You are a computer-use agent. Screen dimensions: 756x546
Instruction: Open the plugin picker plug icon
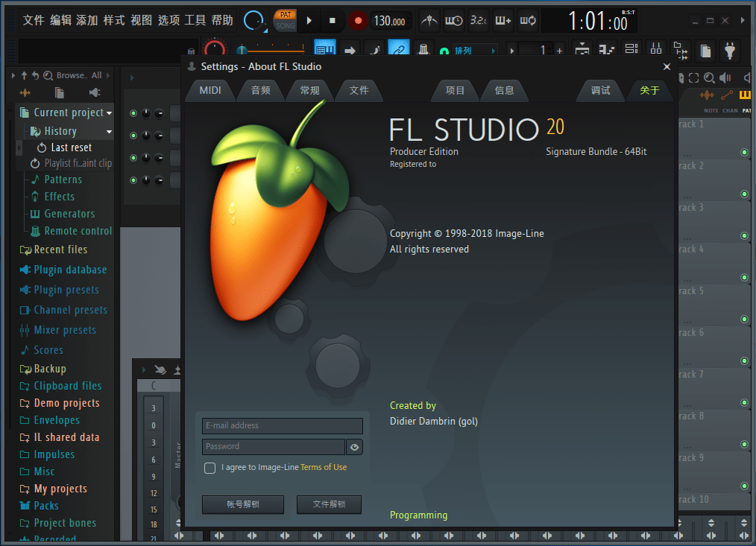coord(730,50)
